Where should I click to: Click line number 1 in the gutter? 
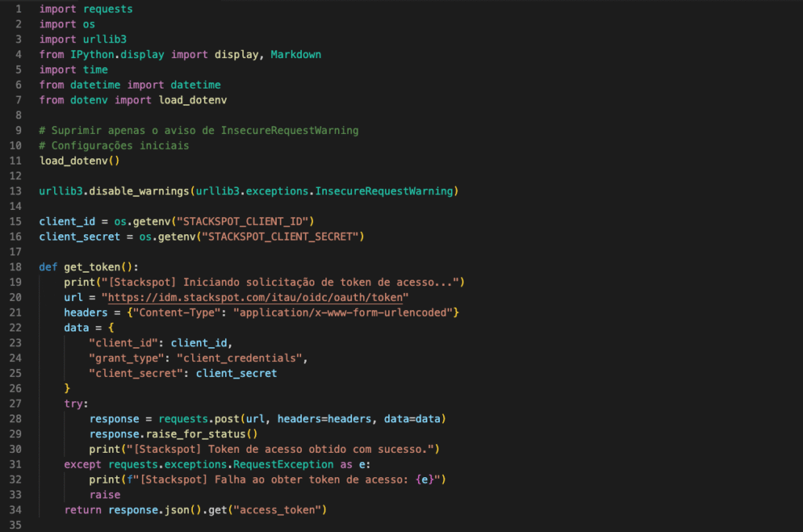(x=19, y=9)
